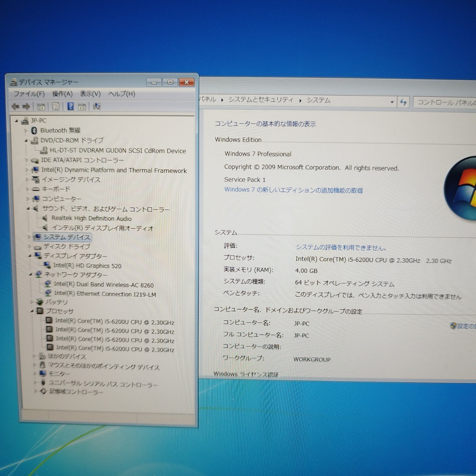Click the Back arrow in Device Manager toolbar

point(15,106)
